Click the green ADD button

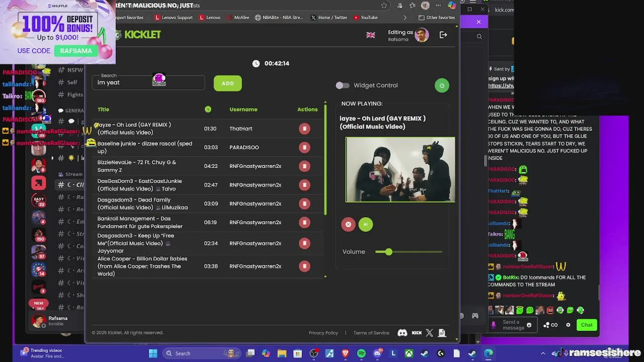pos(227,83)
